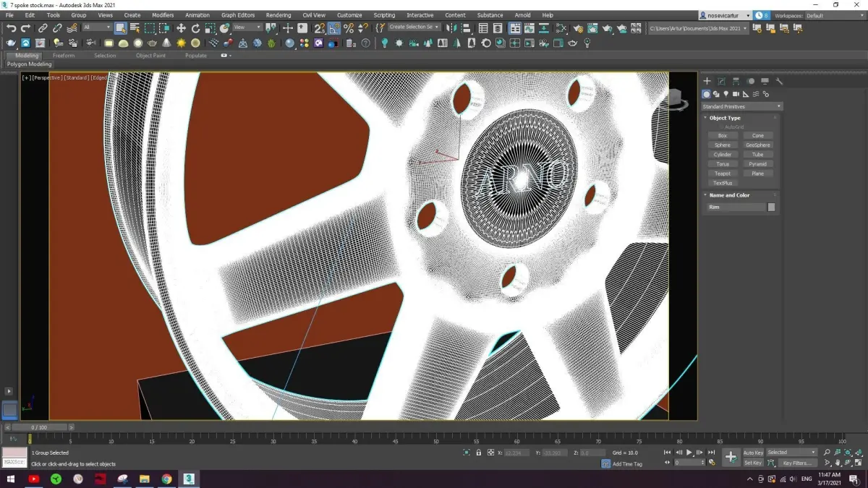Image resolution: width=868 pixels, height=488 pixels.
Task: Select the Lights category icon
Action: [726, 94]
